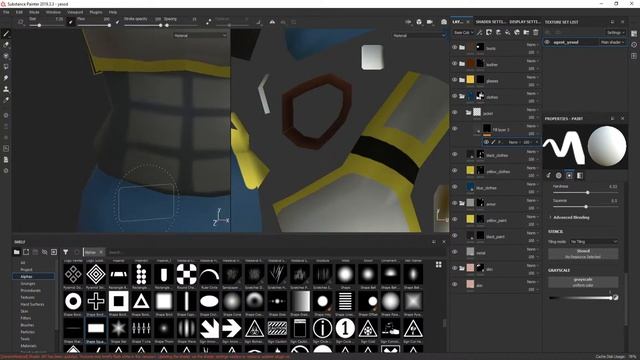Screen dimensions: 640x360
Task: Open the Base Color channel dropdown
Action: (x=463, y=32)
